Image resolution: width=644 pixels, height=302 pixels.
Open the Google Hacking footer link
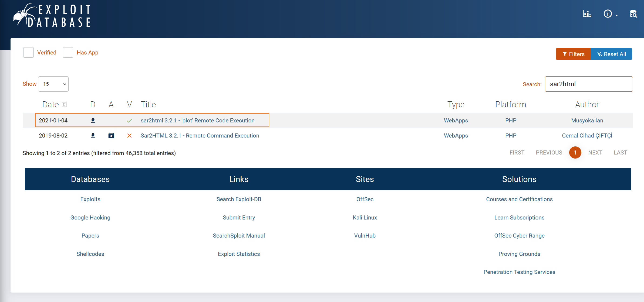pos(90,218)
